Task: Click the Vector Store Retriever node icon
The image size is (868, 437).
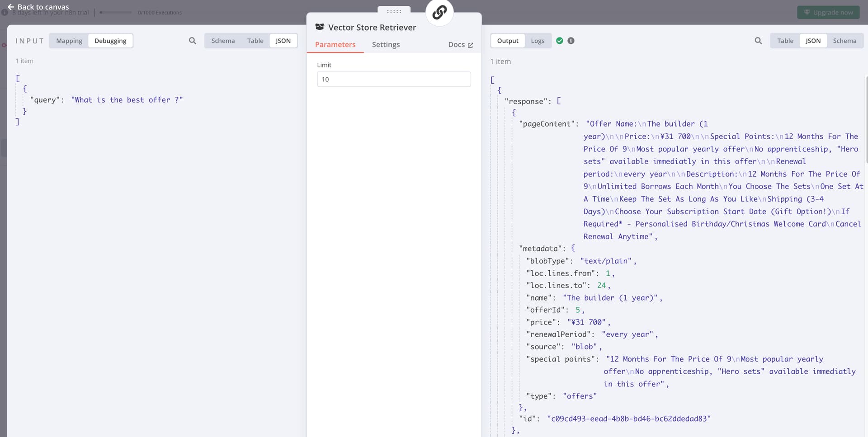Action: pos(320,27)
